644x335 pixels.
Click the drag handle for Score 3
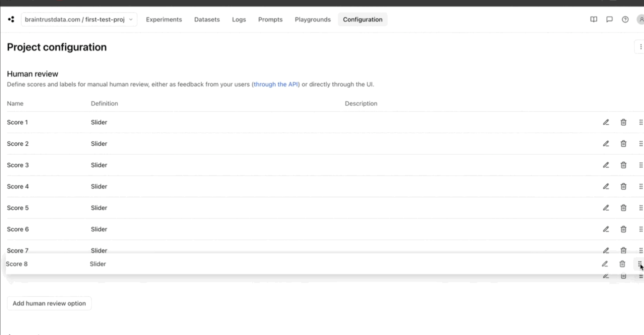pyautogui.click(x=641, y=165)
